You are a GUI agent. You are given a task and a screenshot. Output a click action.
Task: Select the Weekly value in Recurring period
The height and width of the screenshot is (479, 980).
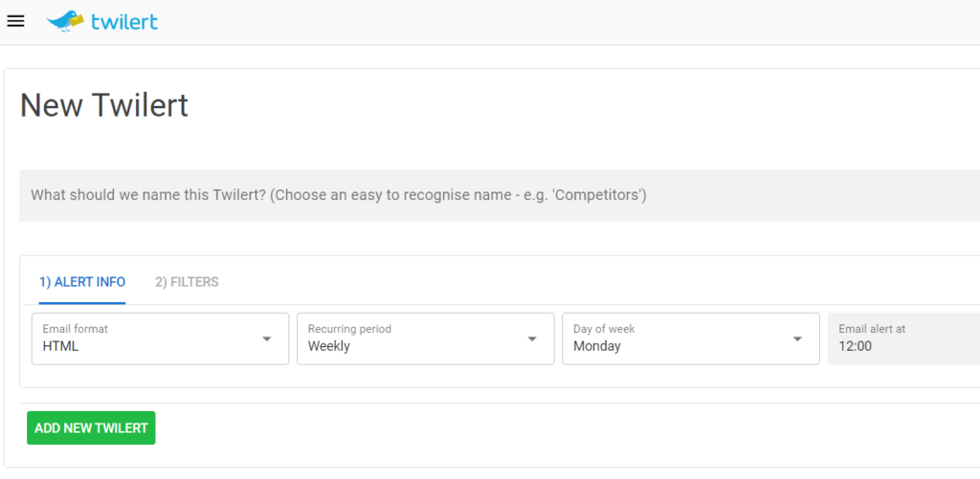[x=329, y=347]
